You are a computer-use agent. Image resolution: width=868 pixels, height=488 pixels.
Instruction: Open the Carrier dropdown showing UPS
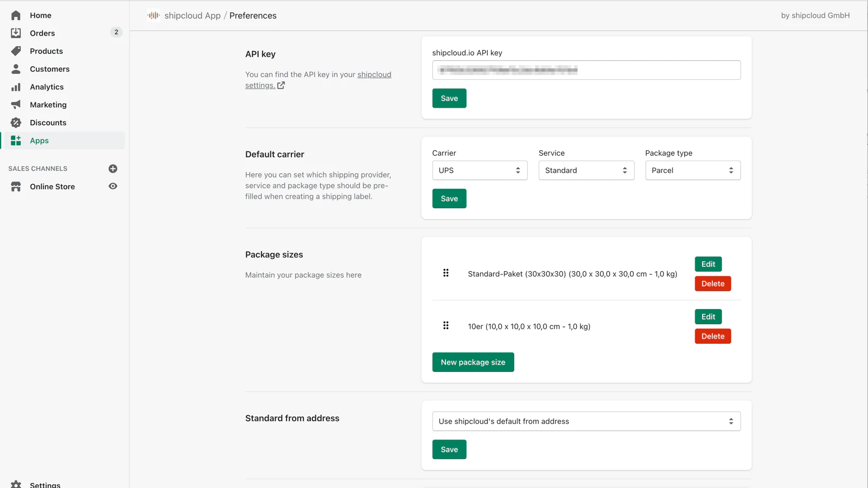(x=479, y=170)
